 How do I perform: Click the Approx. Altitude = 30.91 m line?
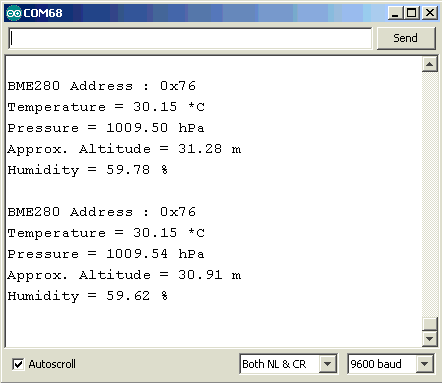[x=124, y=275]
